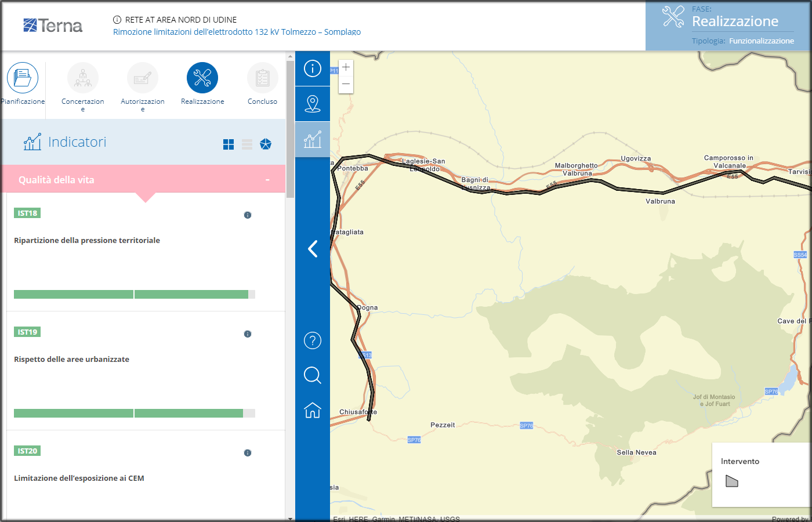Open info for indicator IST19
The height and width of the screenshot is (522, 812).
coord(248,334)
